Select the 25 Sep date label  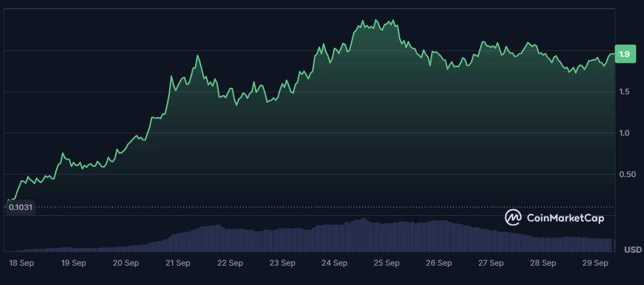[x=387, y=263]
